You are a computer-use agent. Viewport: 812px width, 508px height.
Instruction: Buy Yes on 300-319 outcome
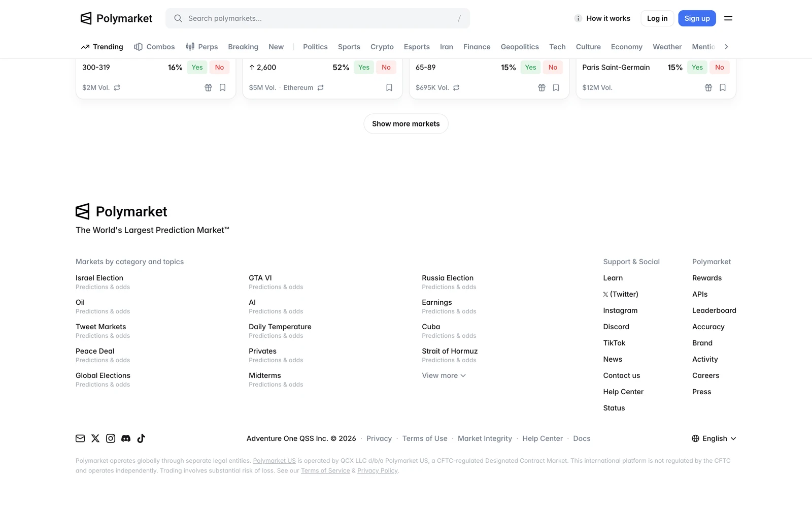(x=197, y=67)
